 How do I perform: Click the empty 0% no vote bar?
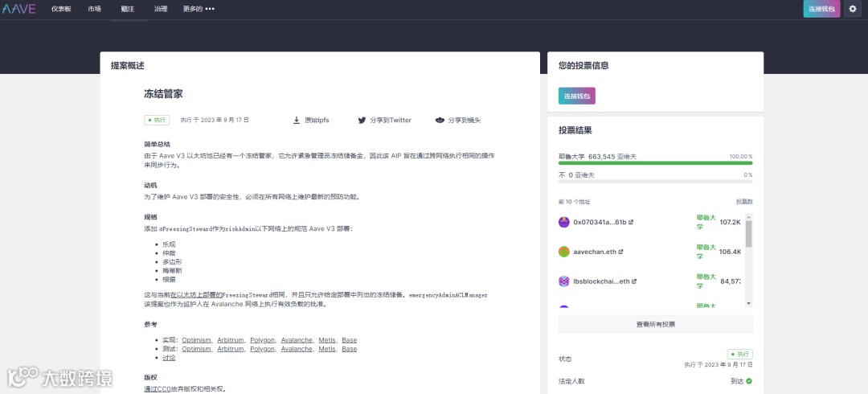pyautogui.click(x=656, y=181)
